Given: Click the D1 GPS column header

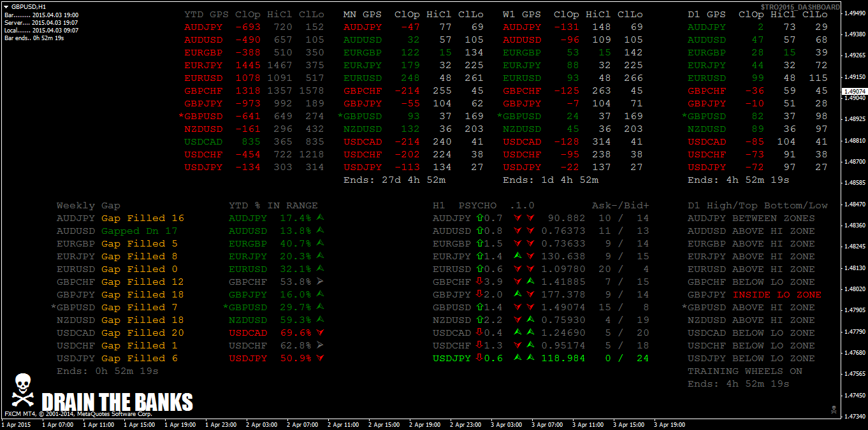Looking at the screenshot, I should 707,14.
